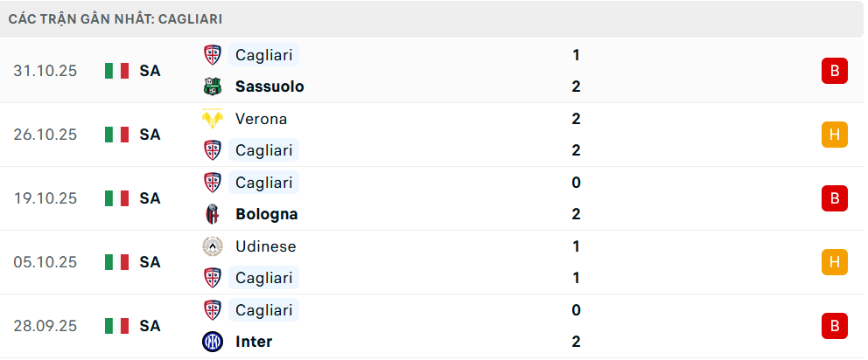Viewport: 868px width, 360px height.
Task: Open the Bologna team link
Action: pos(266,214)
